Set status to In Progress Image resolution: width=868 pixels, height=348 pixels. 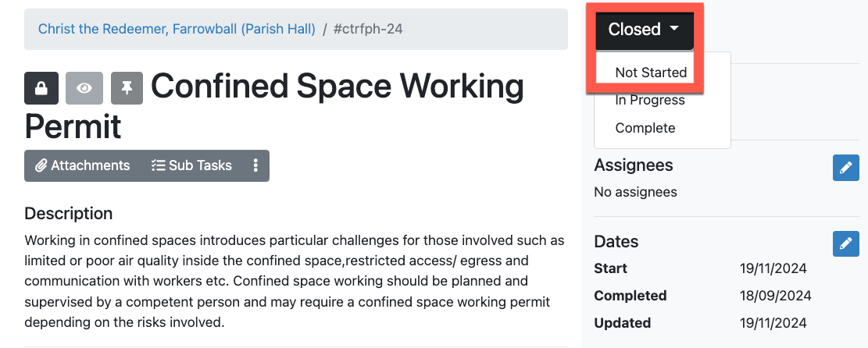(x=650, y=100)
